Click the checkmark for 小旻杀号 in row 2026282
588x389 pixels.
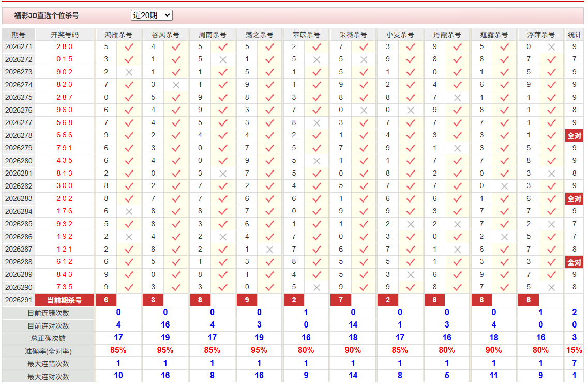pos(411,186)
